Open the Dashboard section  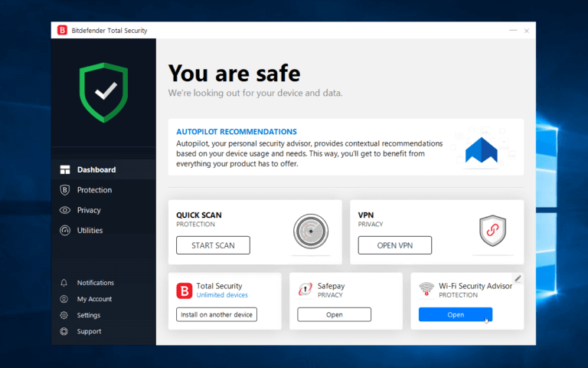[96, 169]
